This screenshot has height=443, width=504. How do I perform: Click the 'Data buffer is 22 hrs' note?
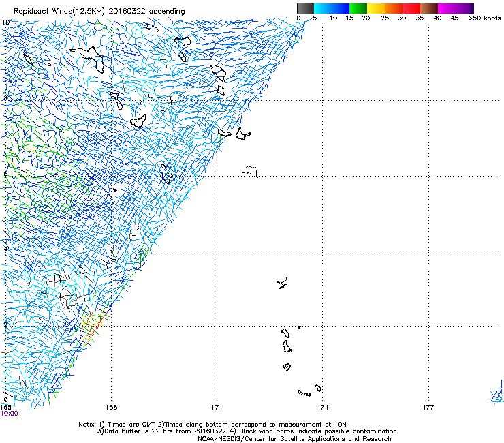tap(247, 431)
